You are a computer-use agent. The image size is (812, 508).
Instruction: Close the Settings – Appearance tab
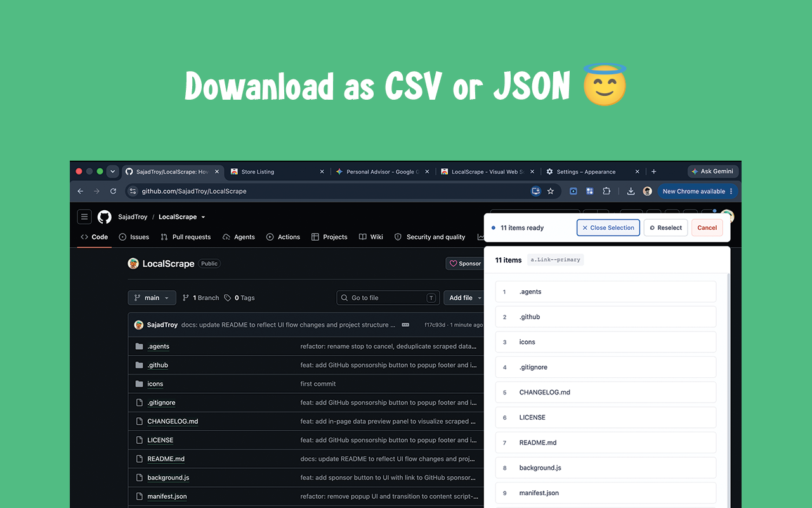[638, 171]
